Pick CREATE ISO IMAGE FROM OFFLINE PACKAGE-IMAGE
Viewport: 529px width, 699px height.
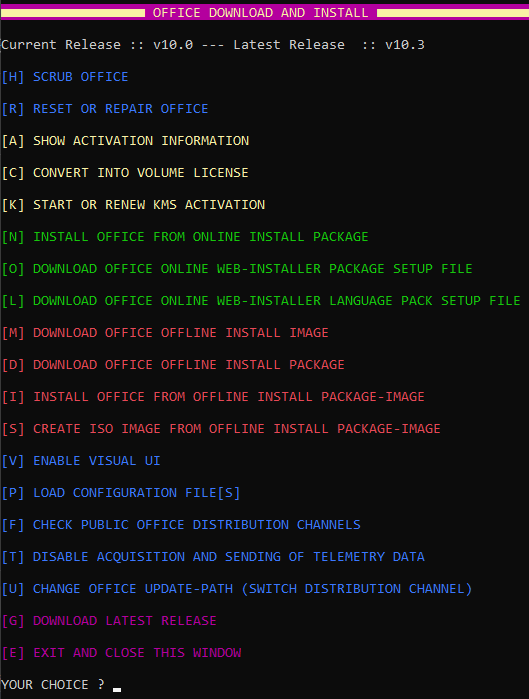click(x=221, y=429)
